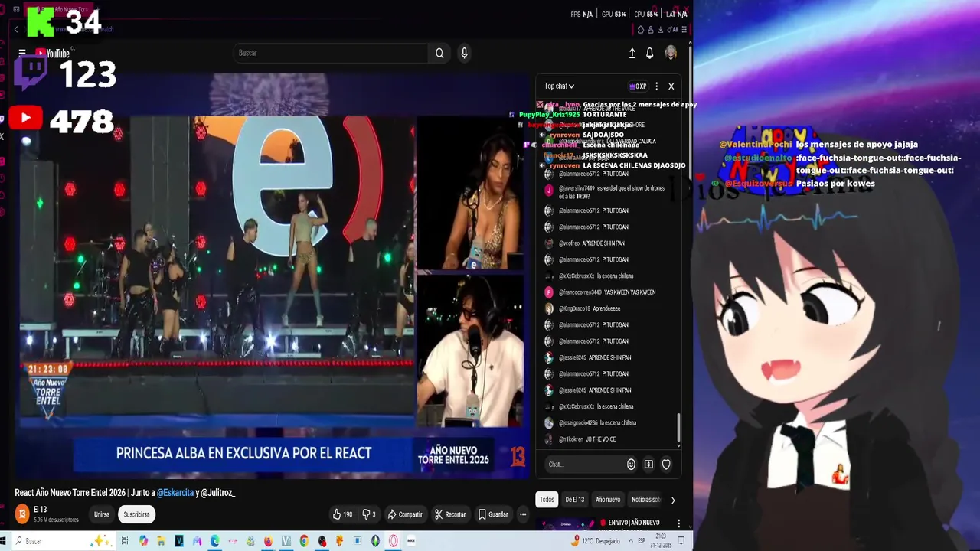Open File Explorer from the taskbar
This screenshot has height=551, width=980.
[x=161, y=541]
